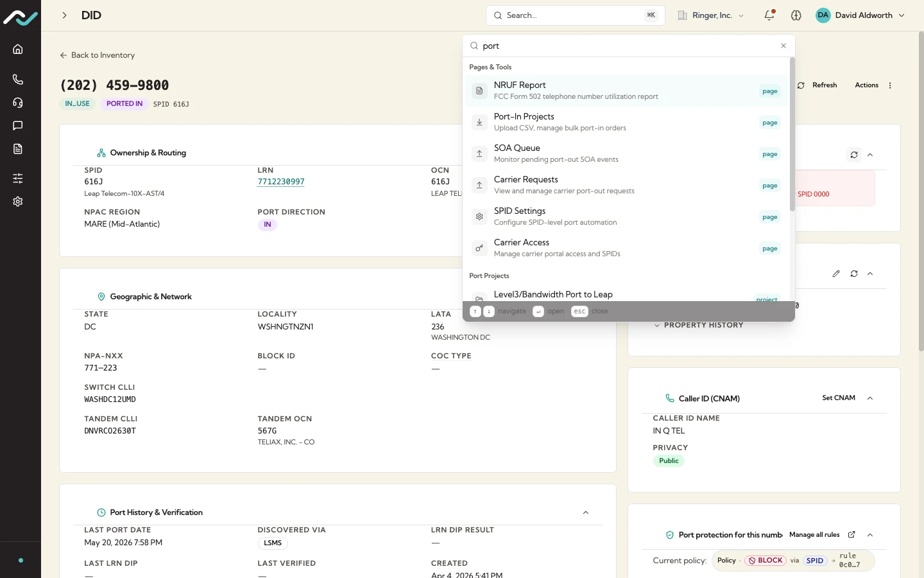Select Carrier Requests search result
924x578 pixels.
[x=626, y=186]
